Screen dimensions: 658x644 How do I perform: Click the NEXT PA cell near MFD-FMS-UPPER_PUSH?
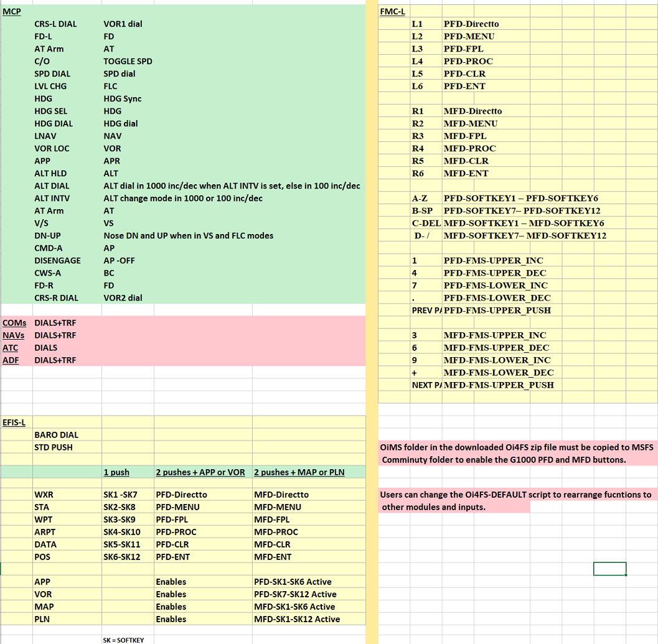click(x=425, y=385)
